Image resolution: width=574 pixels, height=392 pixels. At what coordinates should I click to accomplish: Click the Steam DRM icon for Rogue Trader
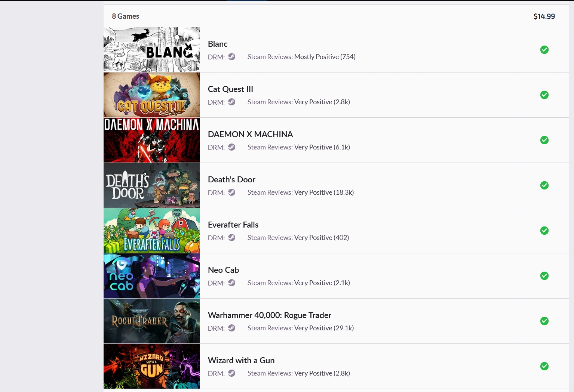tap(232, 328)
